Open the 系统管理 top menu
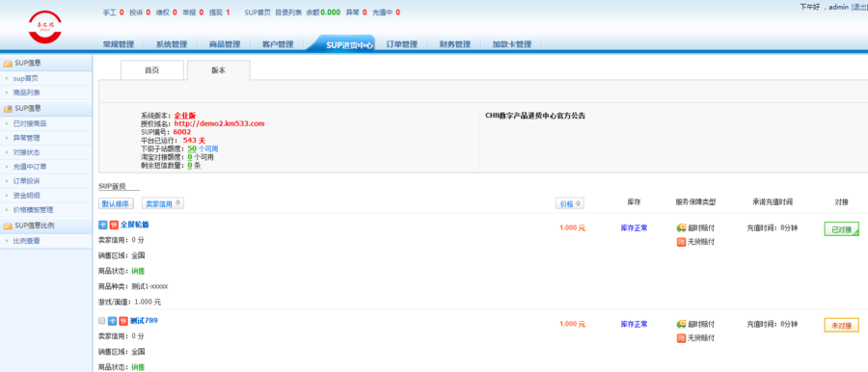Viewport: 868px width, 372px height. [x=171, y=44]
